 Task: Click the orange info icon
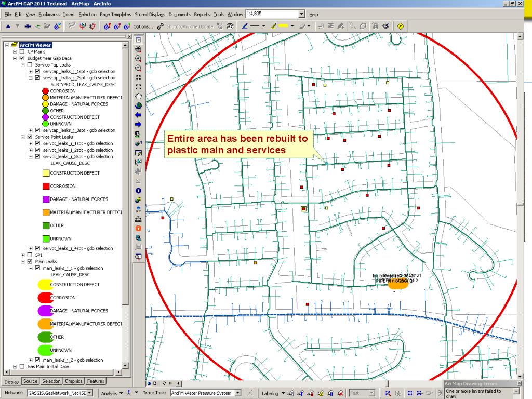click(138, 229)
